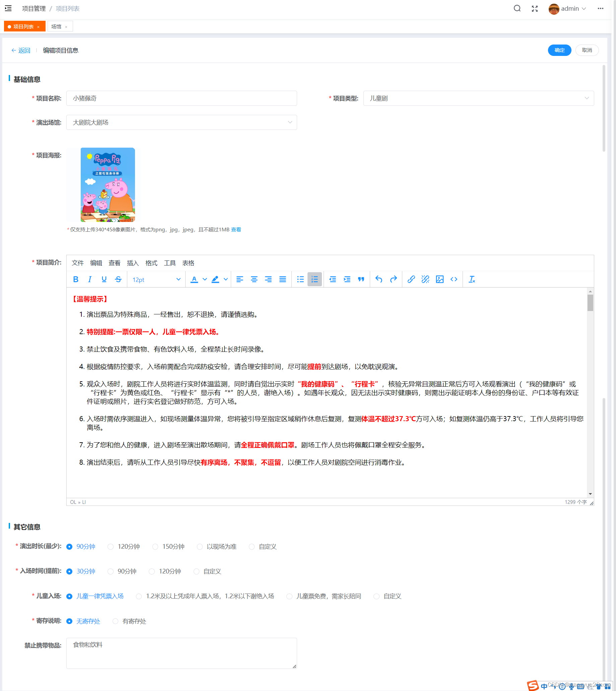This screenshot has height=691, width=616.
Task: Apply text color with the A icon
Action: (x=194, y=279)
